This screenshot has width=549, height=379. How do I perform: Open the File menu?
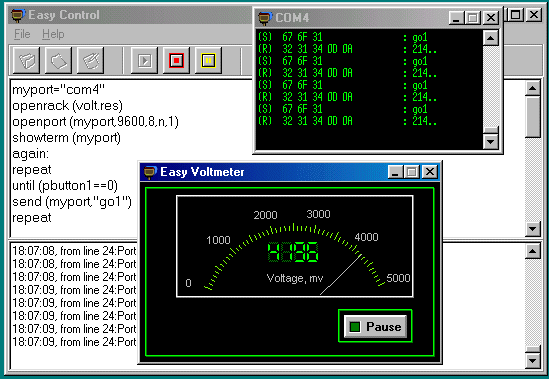click(22, 34)
